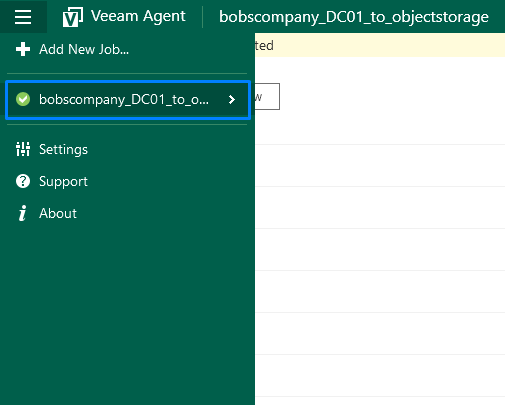Image resolution: width=505 pixels, height=405 pixels.
Task: Click the Veeam Agent title text
Action: coord(138,16)
